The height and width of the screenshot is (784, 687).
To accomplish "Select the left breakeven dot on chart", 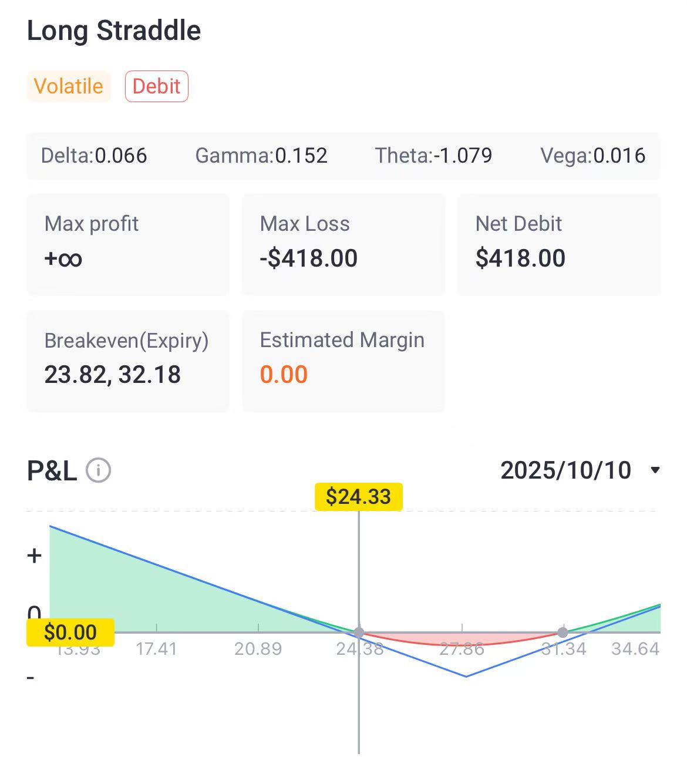I will tap(359, 632).
